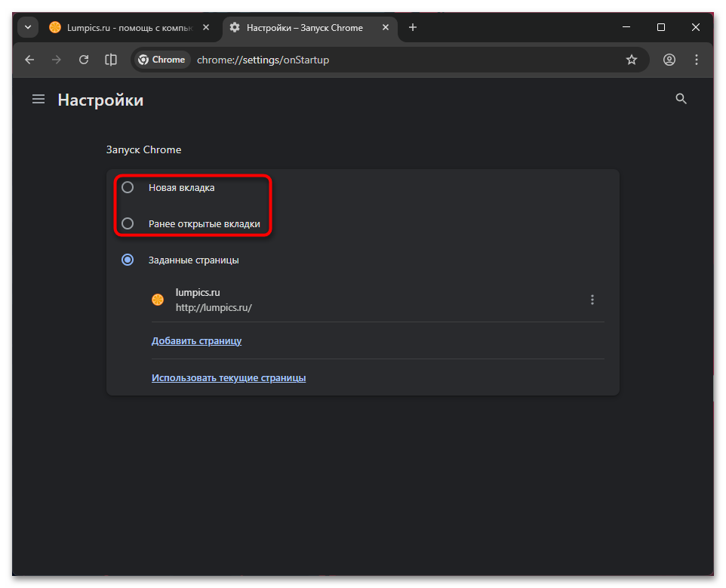Open the Chrome three-dot main menu
This screenshot has width=726, height=588.
click(x=696, y=60)
